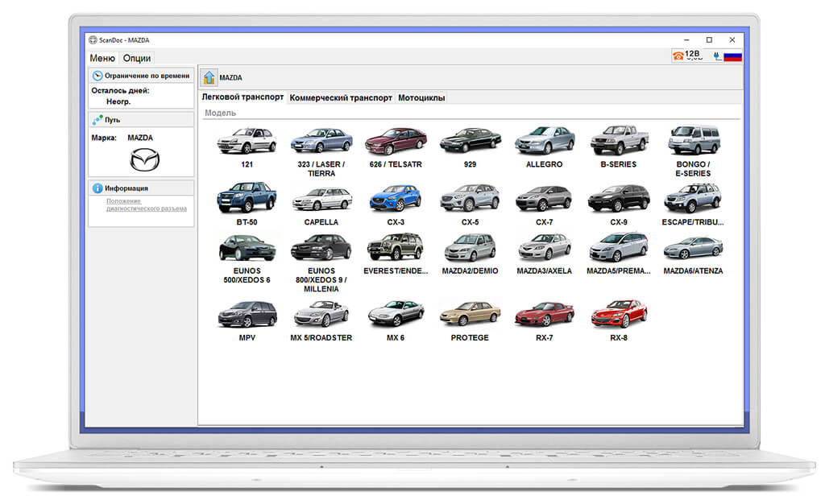Click the Russian flag language icon
The width and height of the screenshot is (825, 504).
pyautogui.click(x=732, y=56)
